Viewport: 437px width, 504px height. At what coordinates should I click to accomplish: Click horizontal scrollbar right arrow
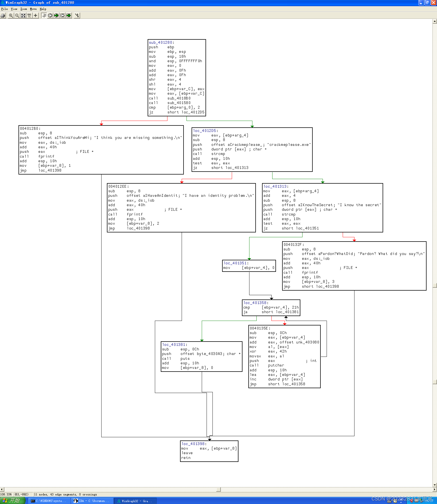pos(435,490)
